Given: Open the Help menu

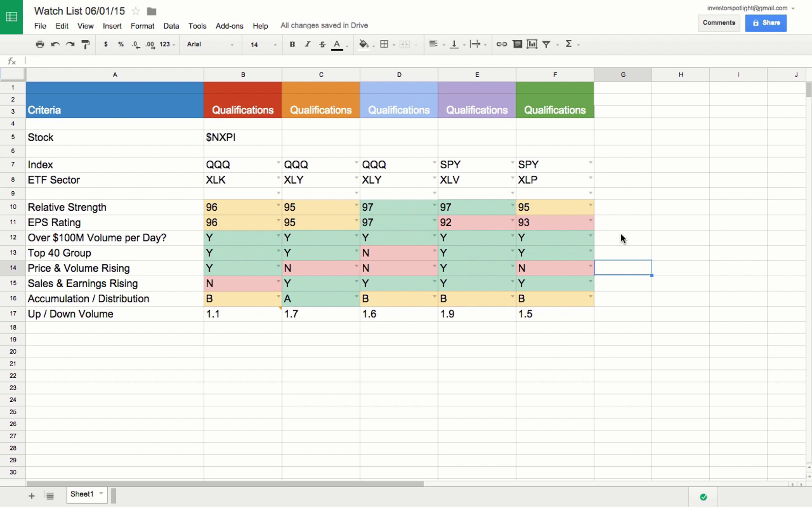Looking at the screenshot, I should pos(260,26).
